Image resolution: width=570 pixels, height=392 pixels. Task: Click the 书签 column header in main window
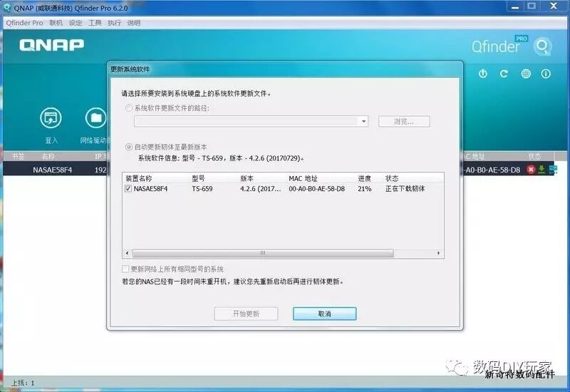click(19, 156)
